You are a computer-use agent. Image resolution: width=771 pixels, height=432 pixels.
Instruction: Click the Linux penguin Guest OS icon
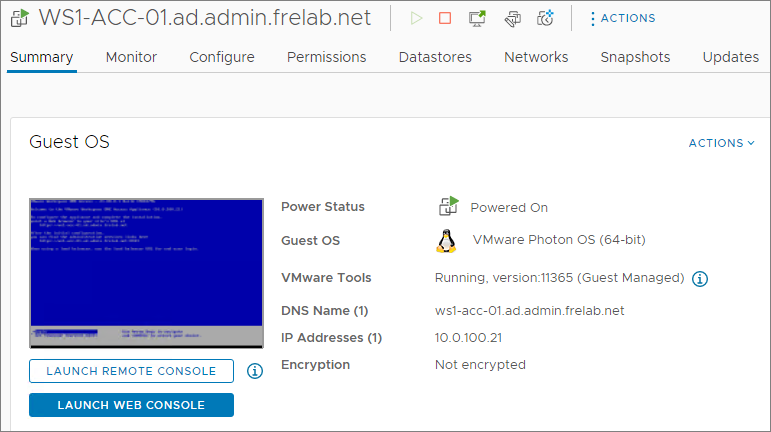pyautogui.click(x=446, y=241)
